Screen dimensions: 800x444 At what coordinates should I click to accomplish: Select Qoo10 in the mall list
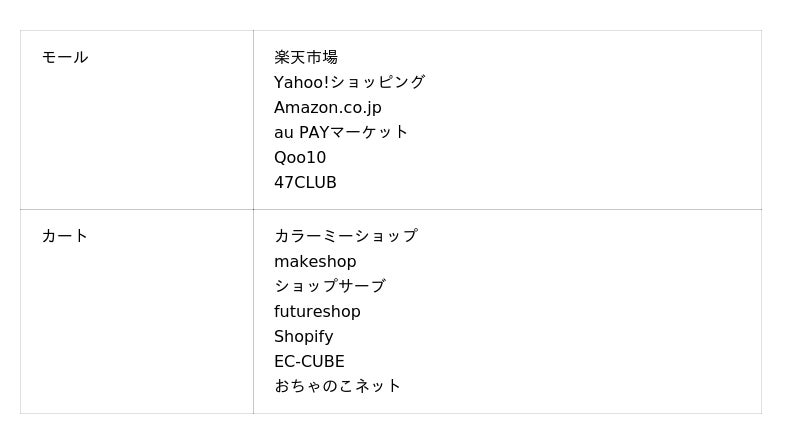pos(300,158)
